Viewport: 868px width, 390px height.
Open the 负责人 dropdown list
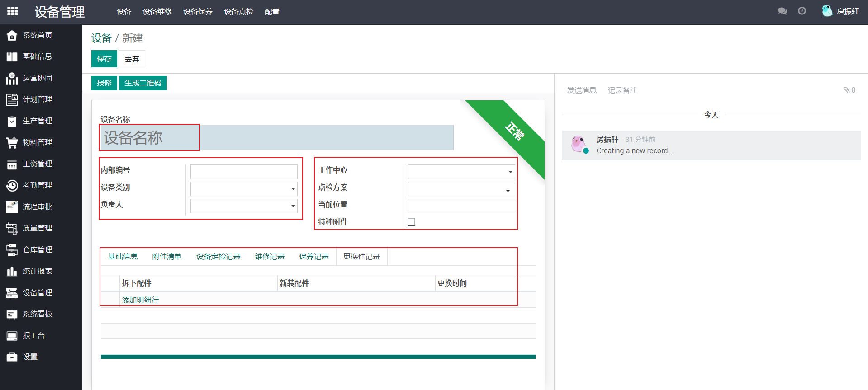[293, 206]
